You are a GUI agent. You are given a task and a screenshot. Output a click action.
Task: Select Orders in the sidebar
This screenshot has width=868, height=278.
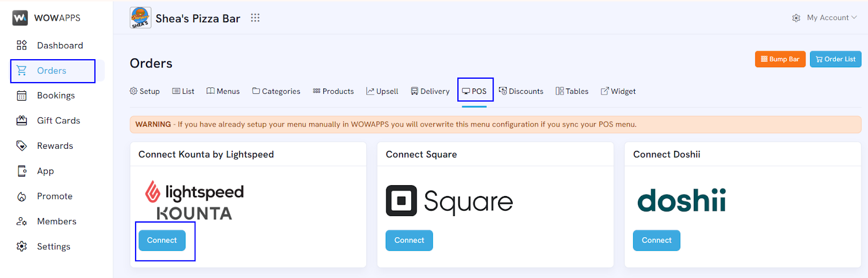click(x=52, y=71)
